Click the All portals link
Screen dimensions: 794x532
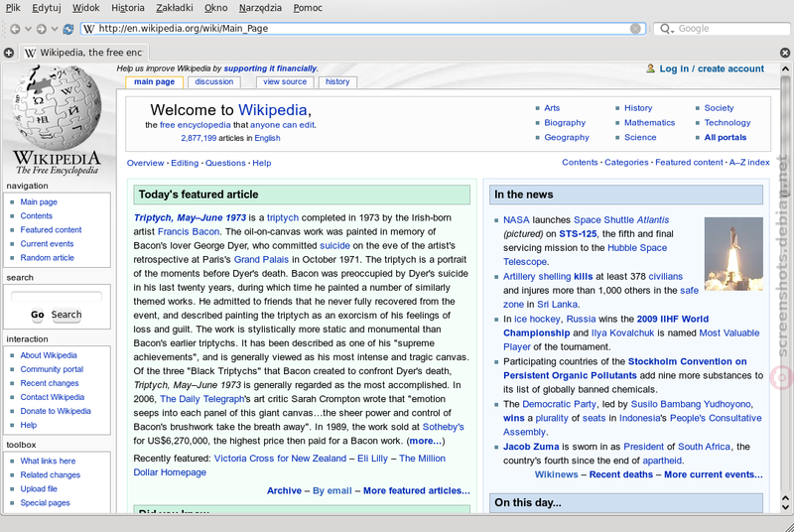[x=726, y=137]
